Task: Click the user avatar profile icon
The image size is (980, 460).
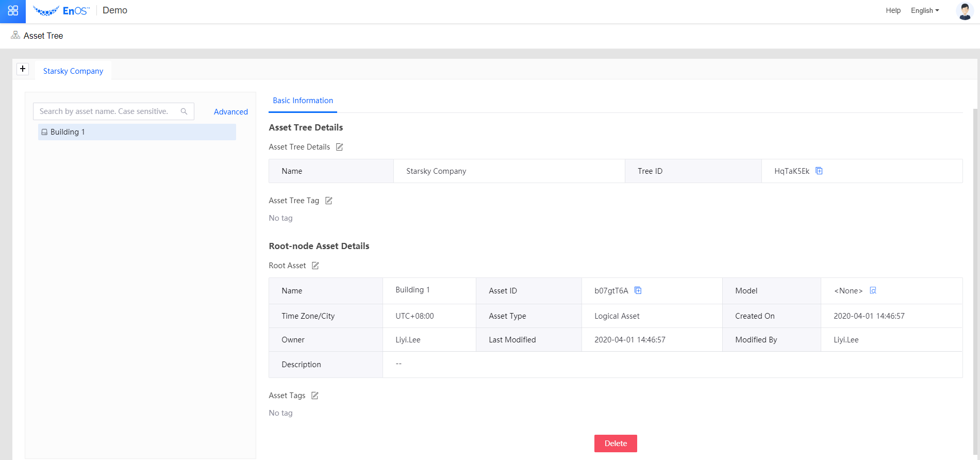Action: 964,11
